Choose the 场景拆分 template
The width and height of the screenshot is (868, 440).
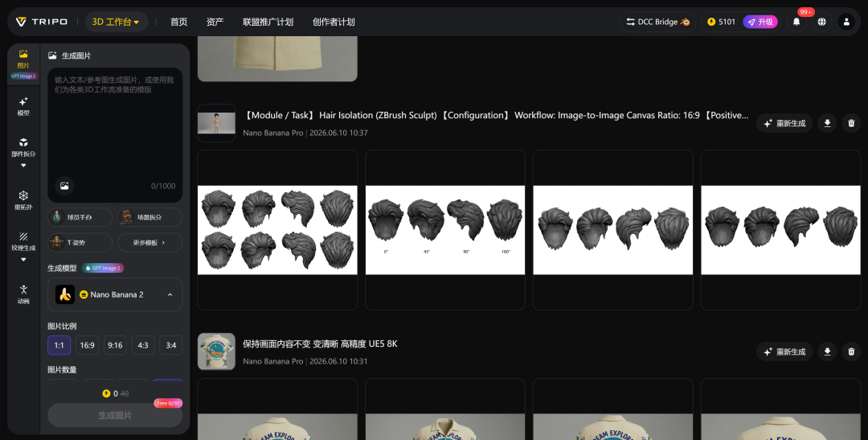tap(150, 217)
